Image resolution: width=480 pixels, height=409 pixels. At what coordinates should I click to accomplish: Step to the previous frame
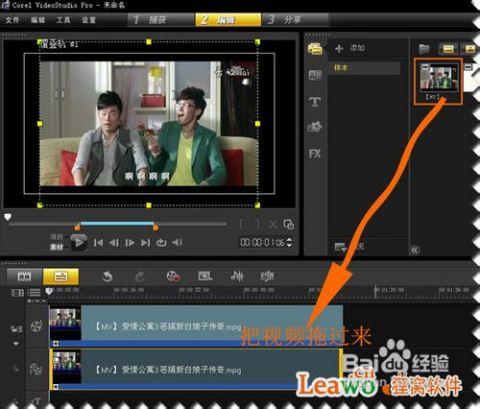click(x=114, y=242)
